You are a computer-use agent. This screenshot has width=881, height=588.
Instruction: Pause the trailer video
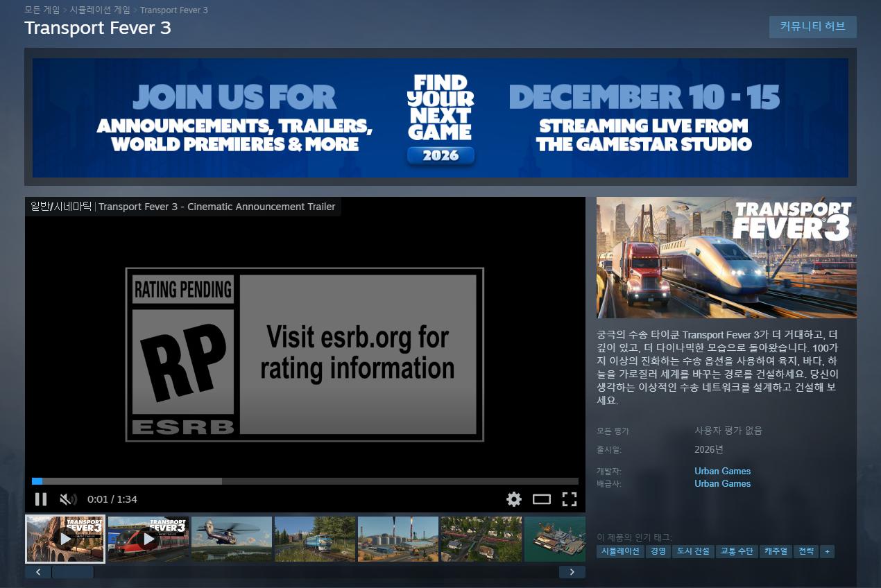pos(41,499)
